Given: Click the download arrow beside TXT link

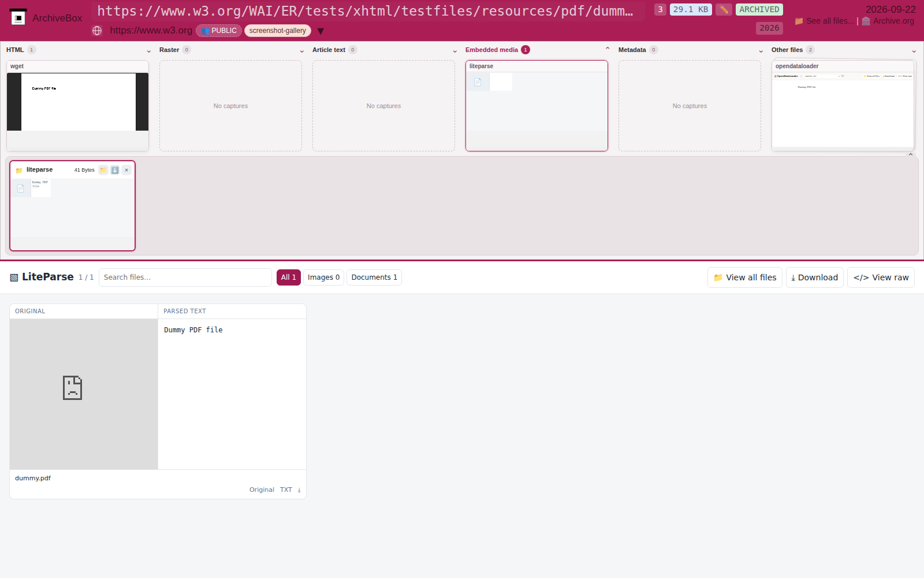Looking at the screenshot, I should (299, 490).
